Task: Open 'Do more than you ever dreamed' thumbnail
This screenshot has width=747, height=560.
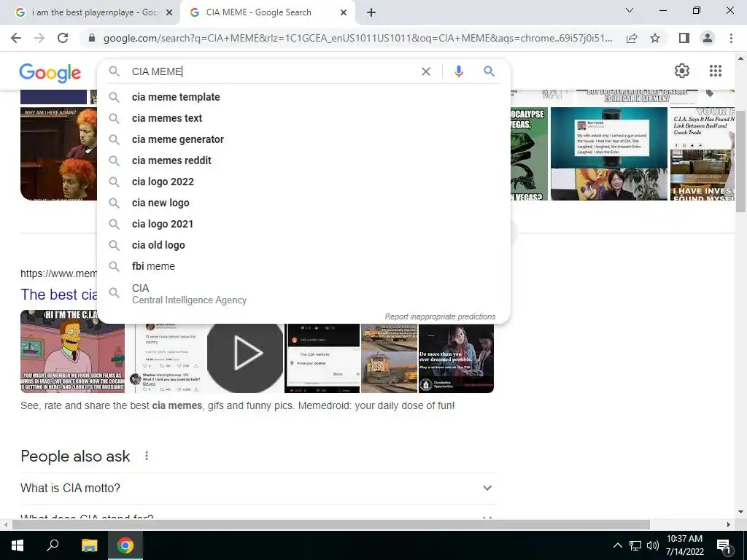Action: coord(456,358)
